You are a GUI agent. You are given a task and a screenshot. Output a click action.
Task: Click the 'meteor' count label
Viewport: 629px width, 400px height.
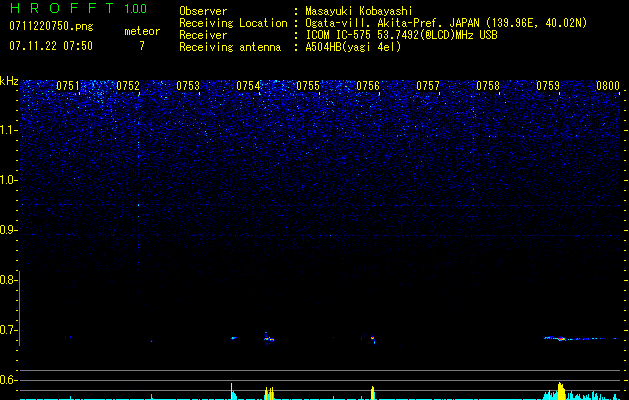tap(142, 31)
